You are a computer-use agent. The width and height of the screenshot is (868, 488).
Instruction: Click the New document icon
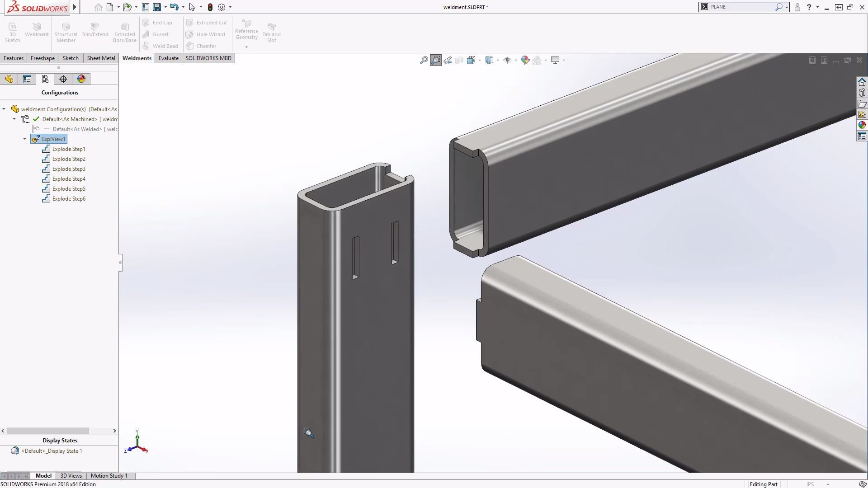click(110, 7)
